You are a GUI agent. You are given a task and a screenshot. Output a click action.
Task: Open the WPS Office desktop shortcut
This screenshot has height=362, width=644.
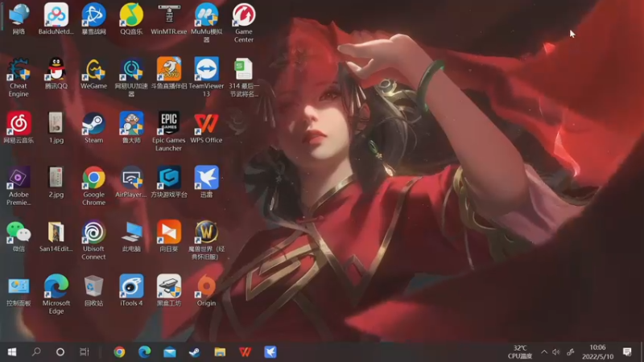tap(206, 128)
